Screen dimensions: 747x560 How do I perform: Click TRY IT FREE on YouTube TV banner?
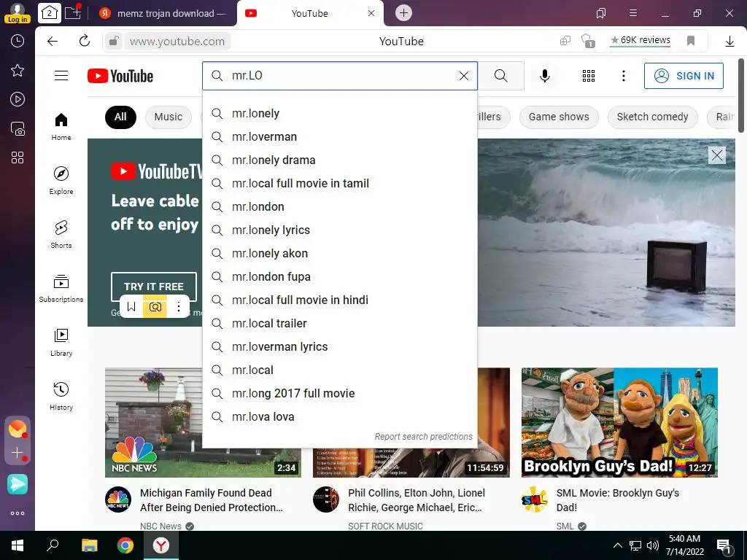(153, 286)
